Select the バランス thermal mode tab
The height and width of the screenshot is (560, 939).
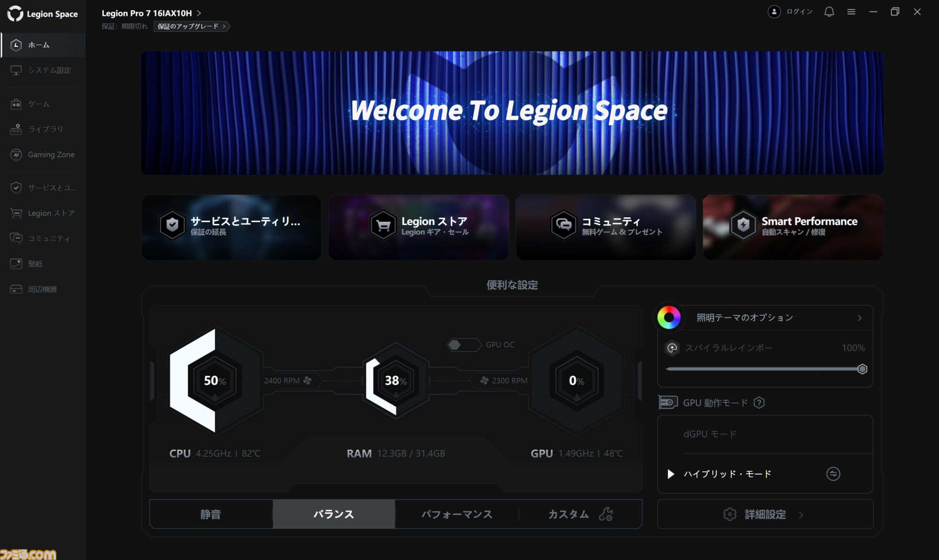[334, 514]
